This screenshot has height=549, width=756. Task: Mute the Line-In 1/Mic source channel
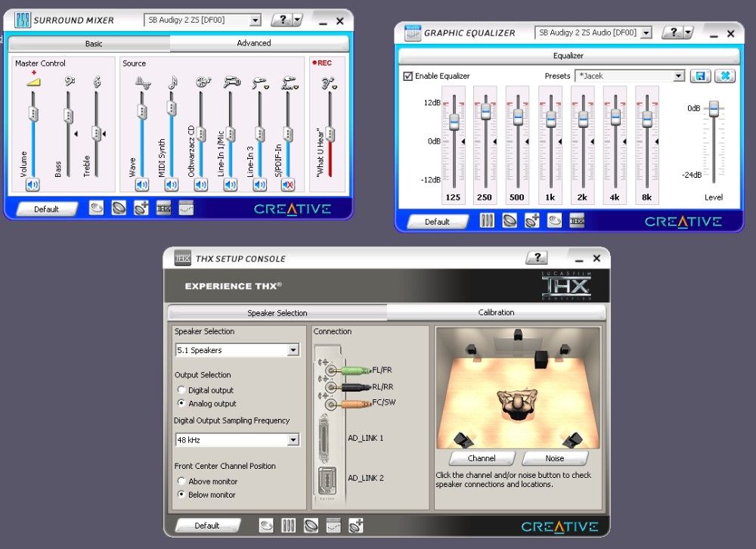point(231,185)
